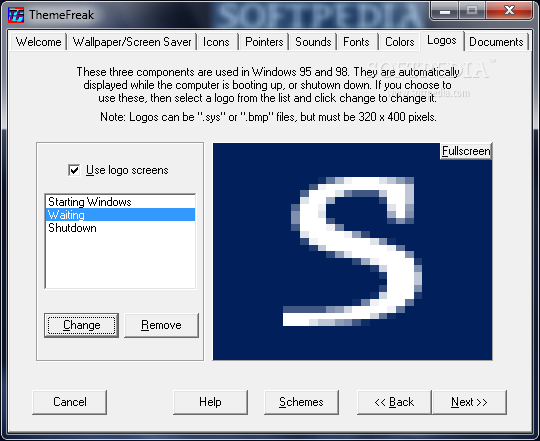Click the Cancel button

point(70,402)
